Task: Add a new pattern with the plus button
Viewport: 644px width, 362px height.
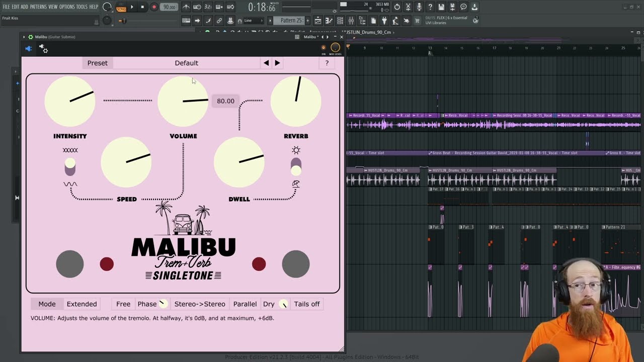Action: [308, 21]
